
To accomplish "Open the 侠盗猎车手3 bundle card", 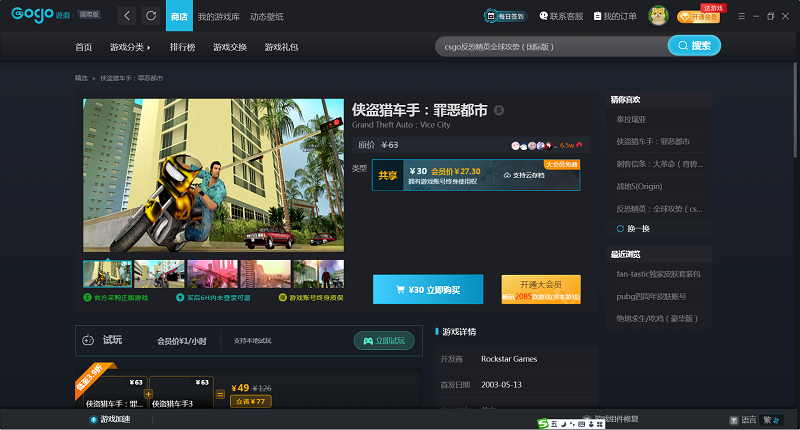I will (x=181, y=392).
